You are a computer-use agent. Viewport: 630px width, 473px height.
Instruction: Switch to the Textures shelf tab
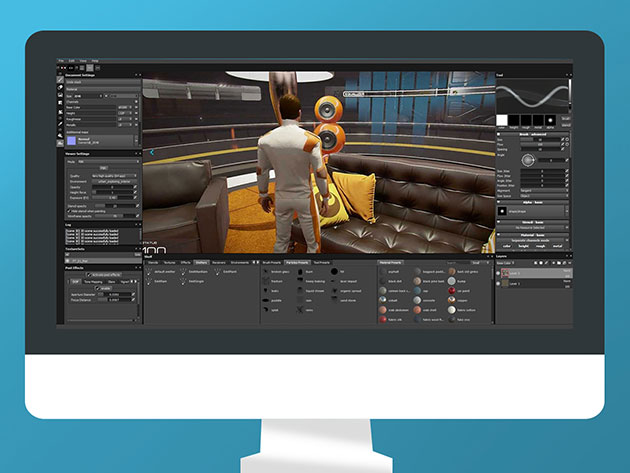click(x=170, y=262)
